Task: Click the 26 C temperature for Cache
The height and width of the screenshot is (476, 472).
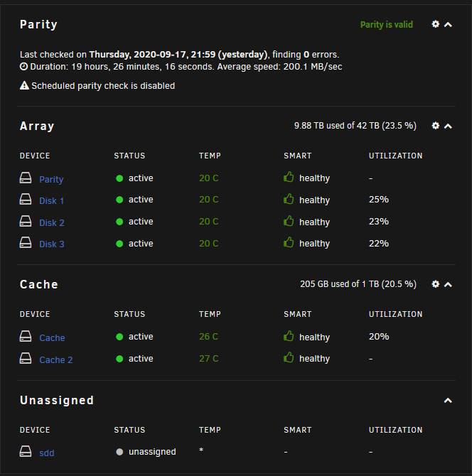Action: pyautogui.click(x=209, y=337)
